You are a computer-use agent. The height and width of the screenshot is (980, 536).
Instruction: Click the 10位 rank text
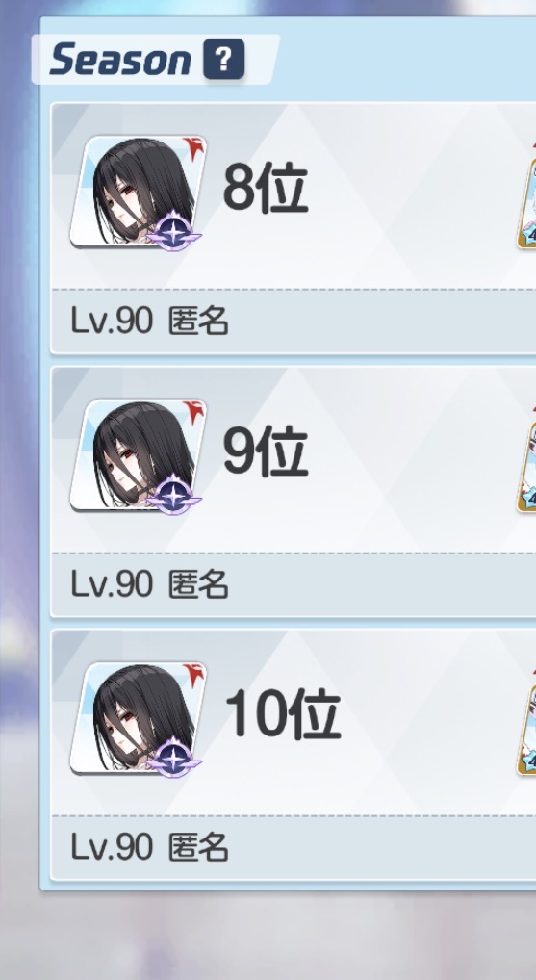(282, 713)
